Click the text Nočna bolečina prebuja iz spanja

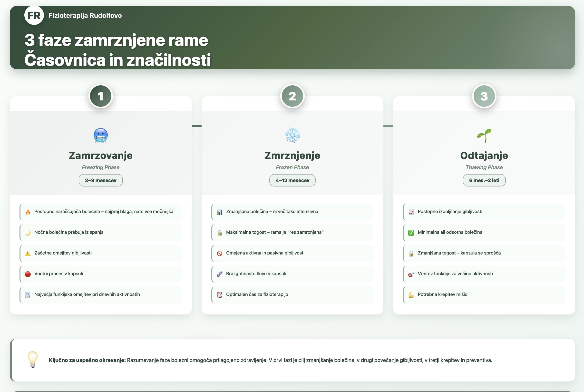tap(69, 232)
